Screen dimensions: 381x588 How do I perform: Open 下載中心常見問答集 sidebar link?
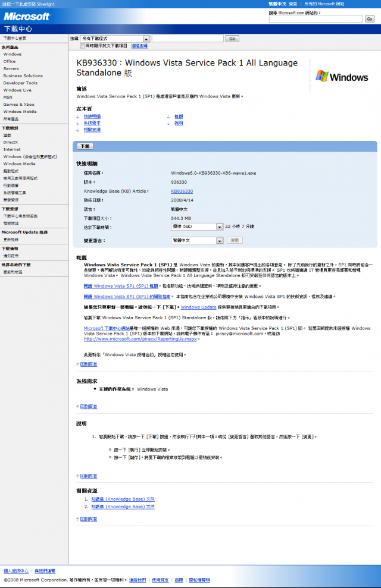click(x=20, y=216)
